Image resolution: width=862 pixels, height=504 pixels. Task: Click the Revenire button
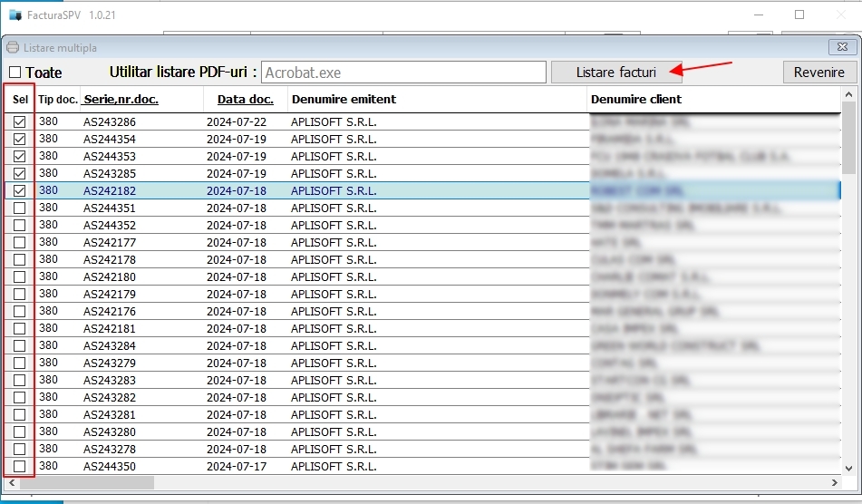coord(818,73)
